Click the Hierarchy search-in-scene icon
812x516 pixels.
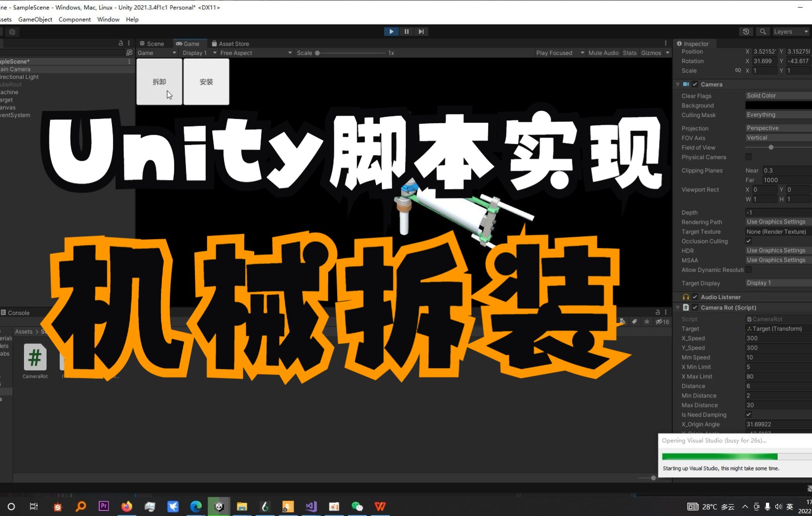129,53
